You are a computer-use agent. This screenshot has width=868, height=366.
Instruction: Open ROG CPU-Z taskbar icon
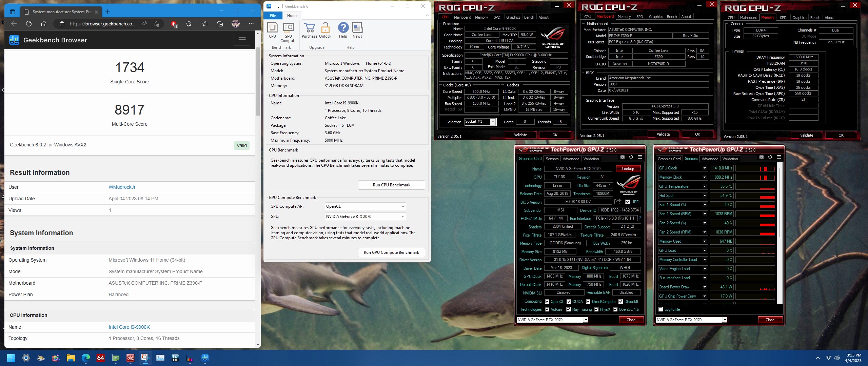click(131, 358)
